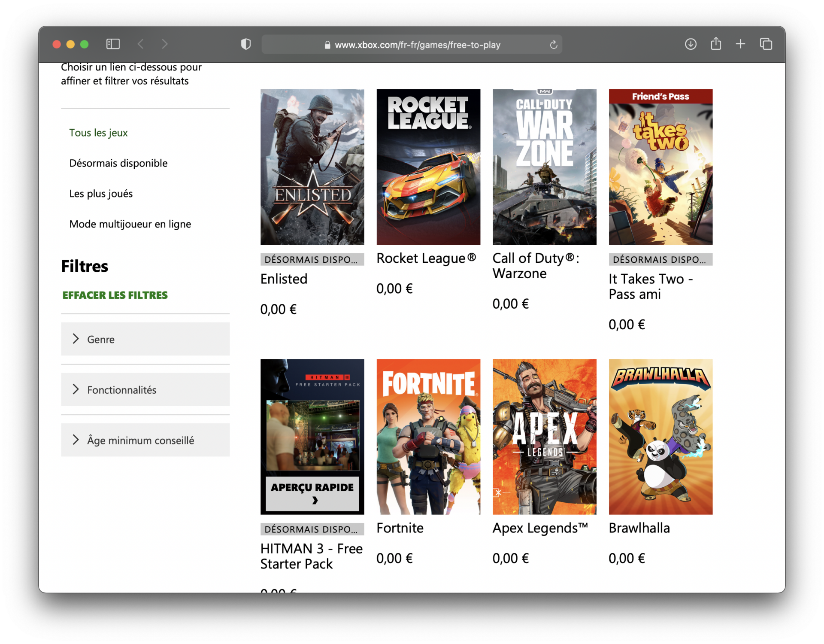
Task: Click the share icon
Action: pyautogui.click(x=716, y=44)
